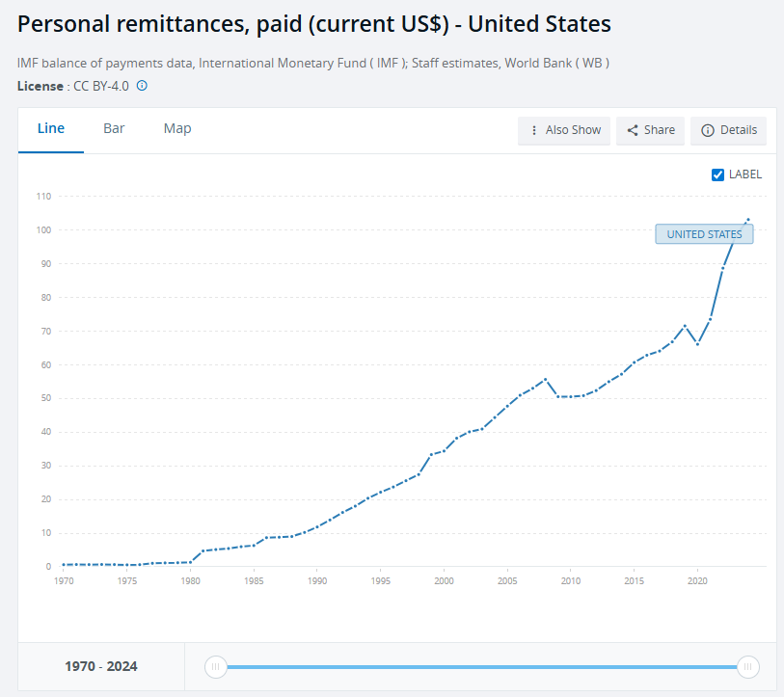Click the Share button
784x697 pixels.
[650, 130]
